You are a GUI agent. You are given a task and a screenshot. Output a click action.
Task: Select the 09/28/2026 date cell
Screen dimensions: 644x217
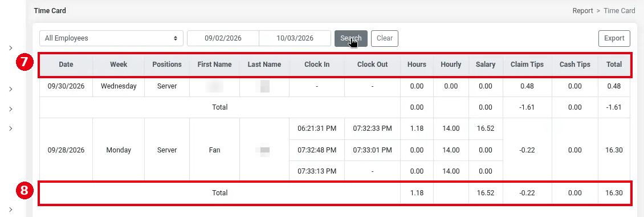66,150
